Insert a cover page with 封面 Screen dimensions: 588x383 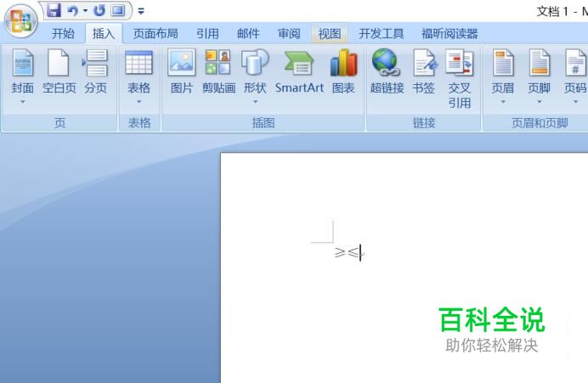[23, 71]
